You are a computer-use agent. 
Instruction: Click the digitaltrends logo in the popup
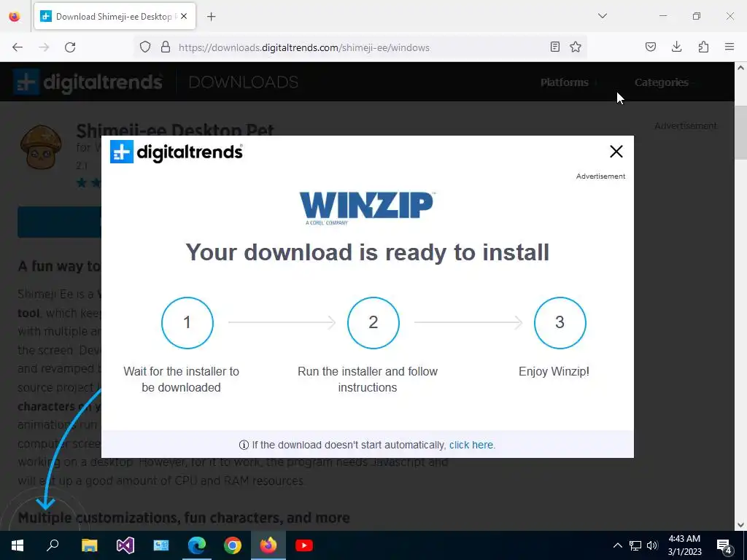177,152
